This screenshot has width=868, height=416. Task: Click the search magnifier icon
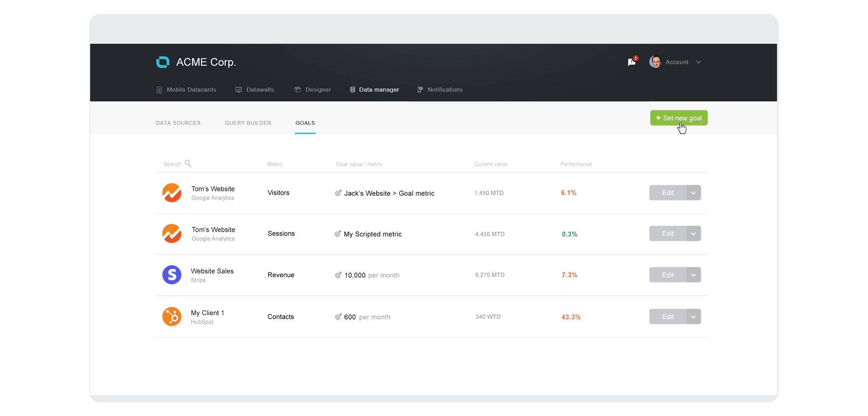(x=188, y=164)
